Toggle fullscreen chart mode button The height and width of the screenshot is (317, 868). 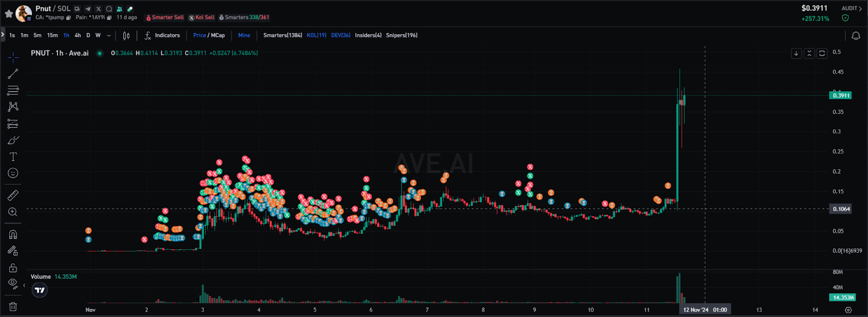822,53
